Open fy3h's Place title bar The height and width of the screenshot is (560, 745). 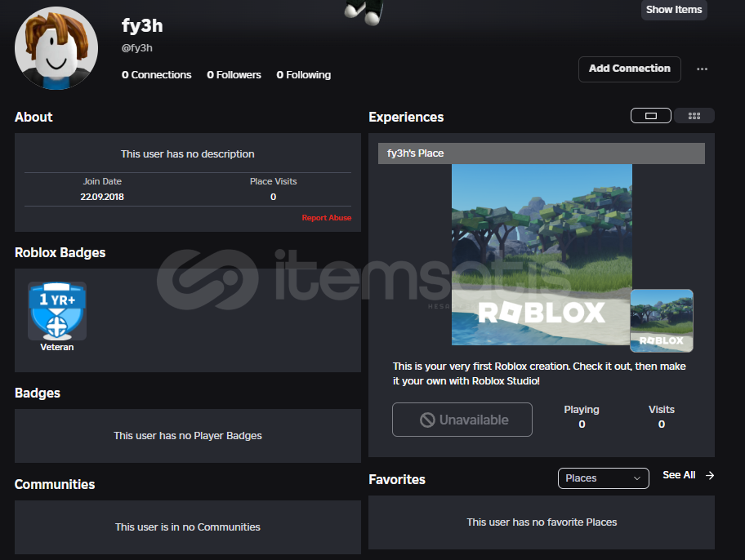(x=541, y=153)
